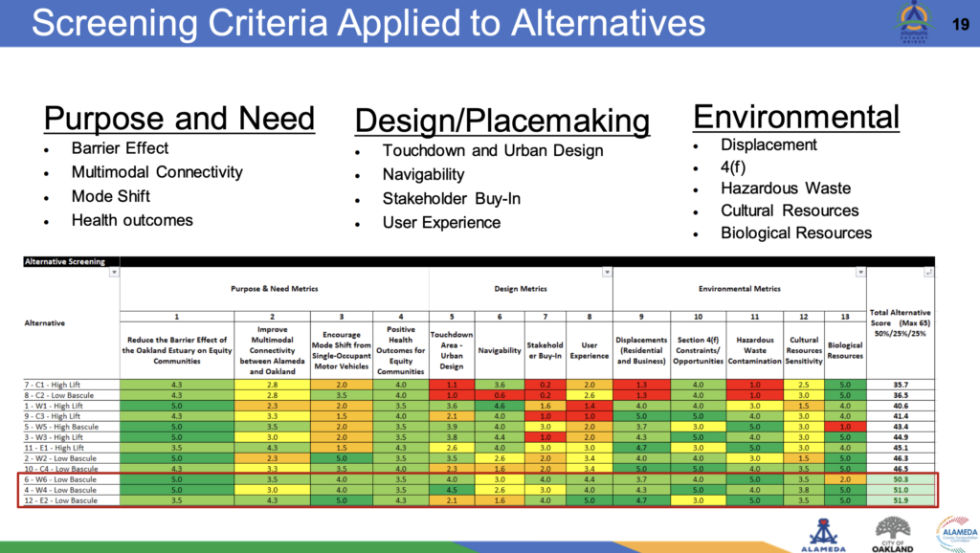Click the Navigability column header
The width and height of the screenshot is (980, 553).
(x=499, y=350)
